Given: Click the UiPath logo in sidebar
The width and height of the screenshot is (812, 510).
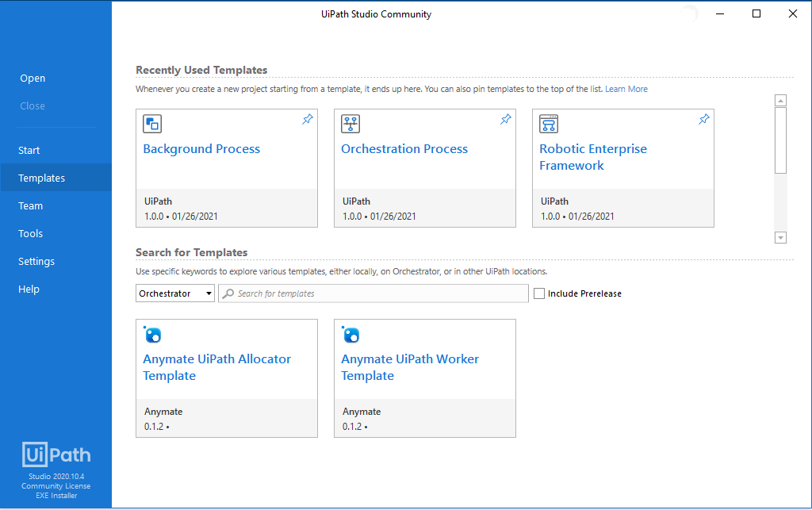Looking at the screenshot, I should click(x=56, y=454).
